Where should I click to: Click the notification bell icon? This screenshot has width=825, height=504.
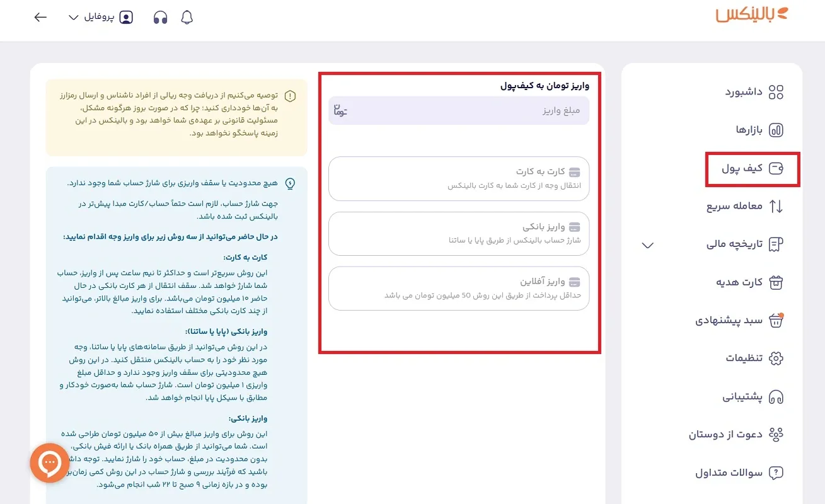(x=187, y=18)
